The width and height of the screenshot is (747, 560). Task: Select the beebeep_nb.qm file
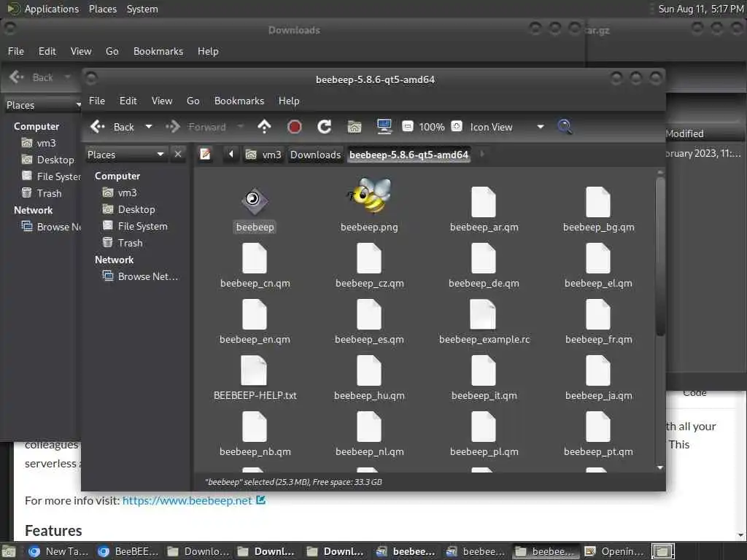255,433
